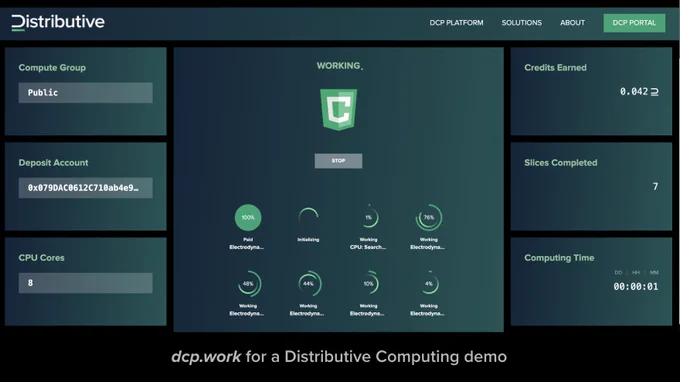The image size is (680, 382).
Task: Select the 4% Working slice circle
Action: (x=428, y=284)
